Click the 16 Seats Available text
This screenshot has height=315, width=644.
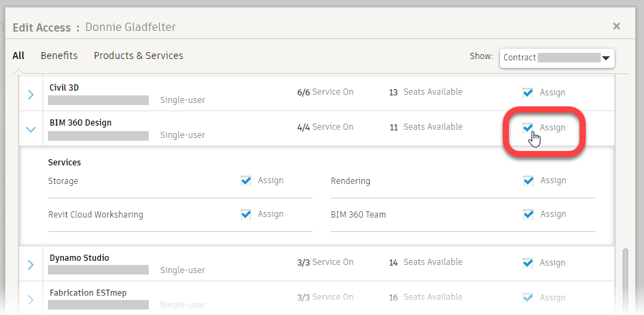425,297
